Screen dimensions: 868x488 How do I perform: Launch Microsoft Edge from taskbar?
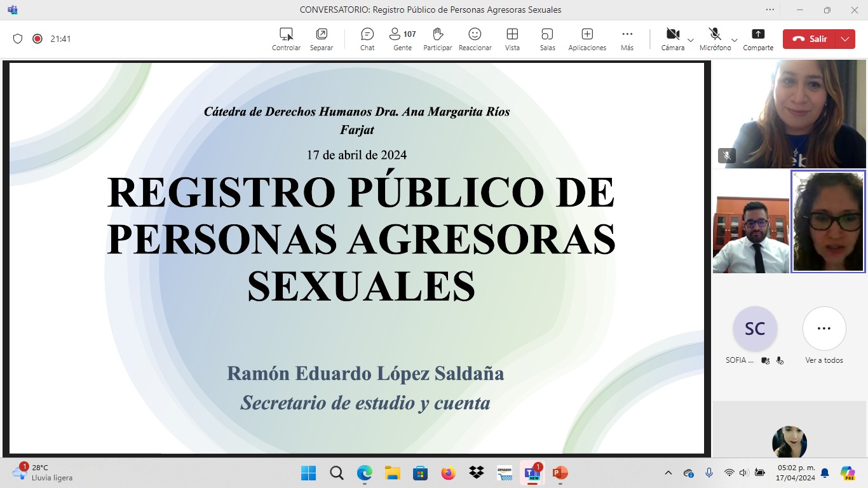pyautogui.click(x=365, y=473)
